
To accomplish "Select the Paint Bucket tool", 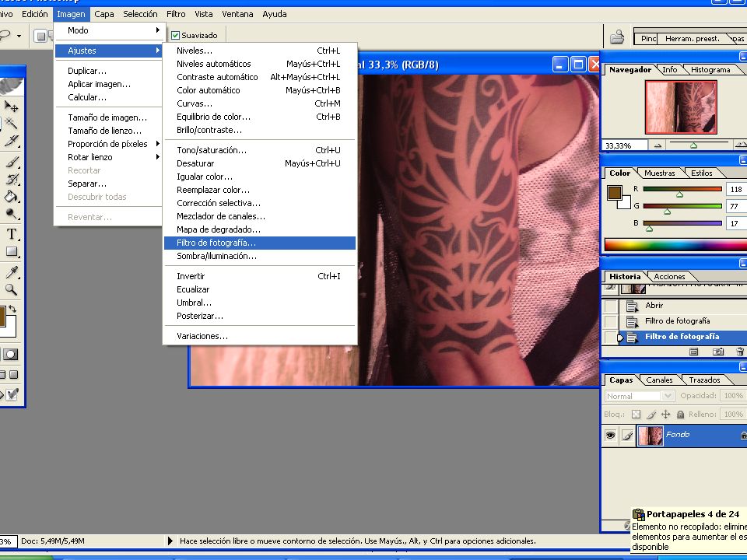I will pos(11,197).
